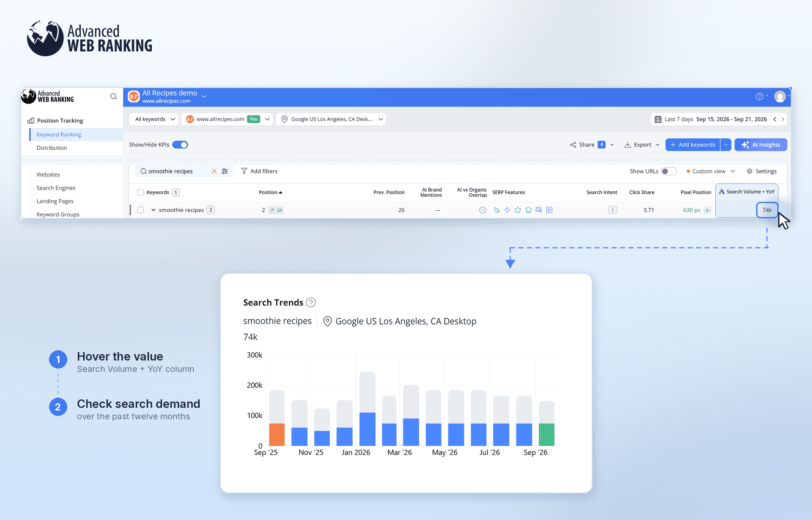Click the 74k search volume value
The image size is (812, 520).
[767, 210]
